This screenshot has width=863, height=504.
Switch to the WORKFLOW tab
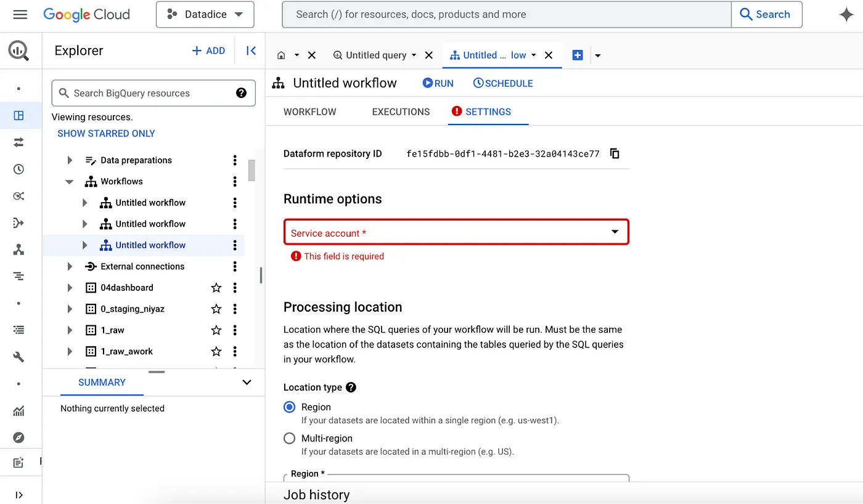click(x=309, y=112)
